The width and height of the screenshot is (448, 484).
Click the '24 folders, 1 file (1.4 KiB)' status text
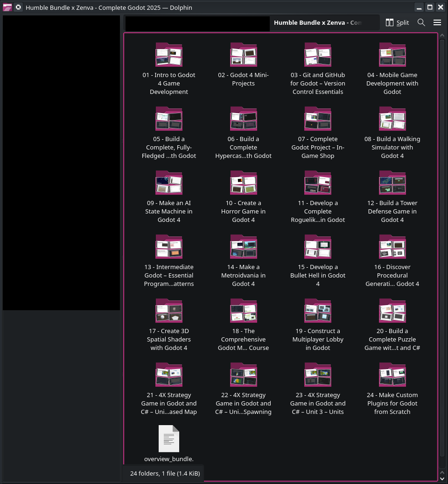click(x=165, y=473)
